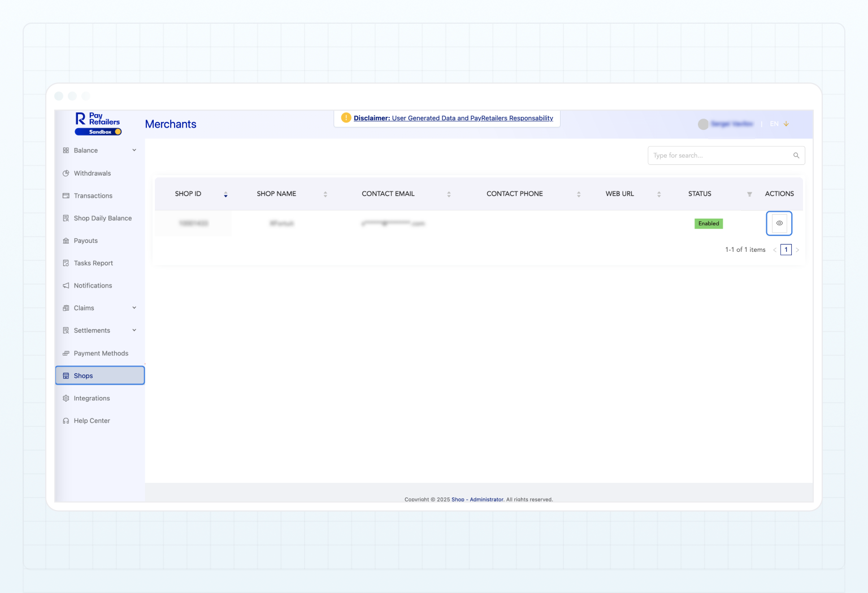The width and height of the screenshot is (868, 593).
Task: Go to next page arrow
Action: coord(797,250)
